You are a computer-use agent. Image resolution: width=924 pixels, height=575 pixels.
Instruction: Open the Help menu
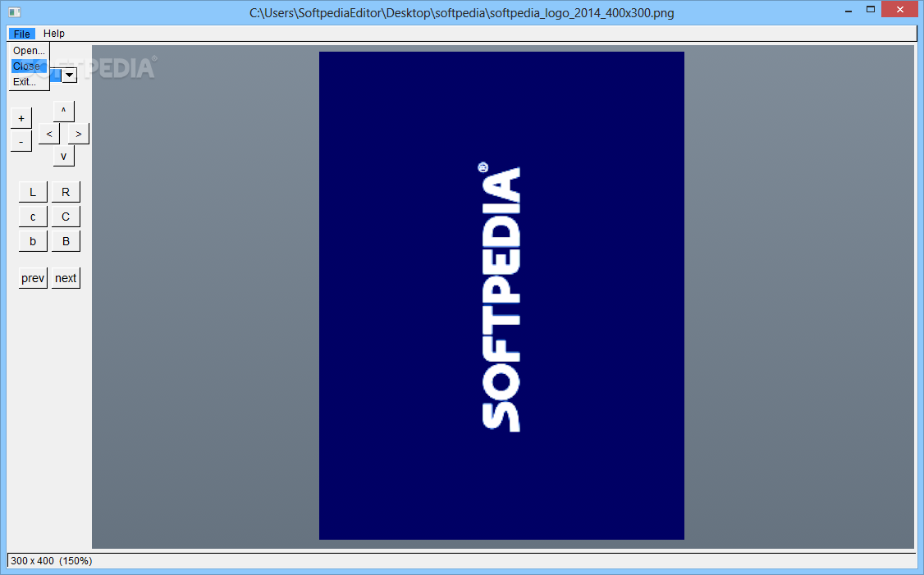53,34
